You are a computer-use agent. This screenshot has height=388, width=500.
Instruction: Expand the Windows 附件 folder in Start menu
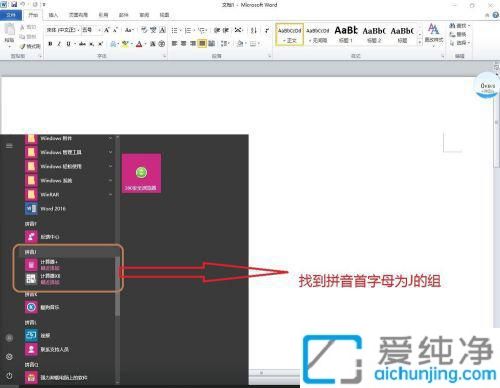pyautogui.click(x=69, y=138)
